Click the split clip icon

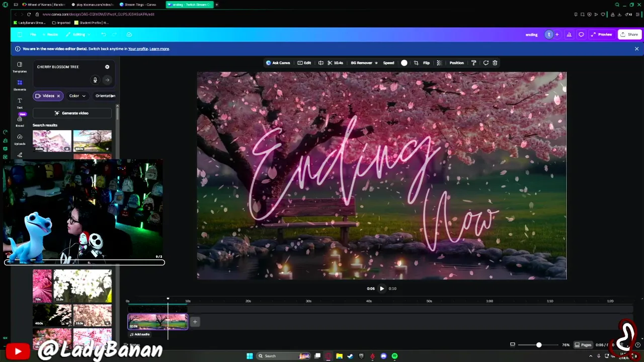(321, 63)
